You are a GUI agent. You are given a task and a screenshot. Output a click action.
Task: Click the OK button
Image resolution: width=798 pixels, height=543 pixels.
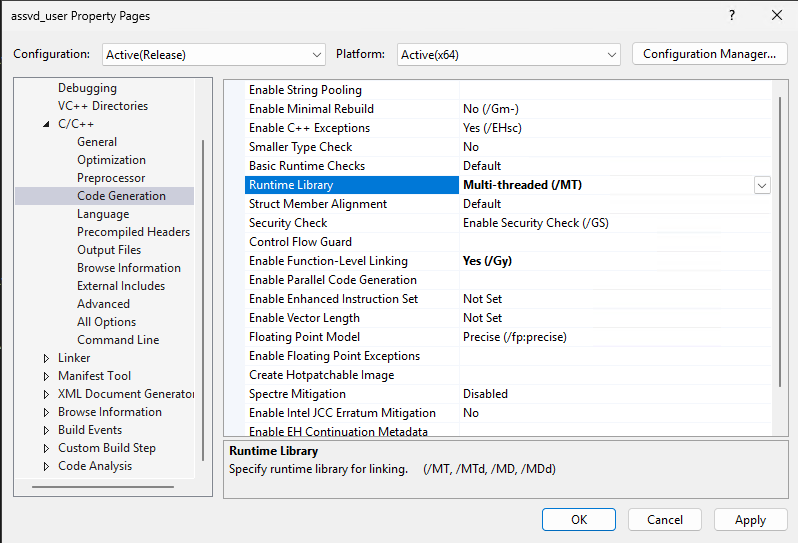tap(579, 520)
